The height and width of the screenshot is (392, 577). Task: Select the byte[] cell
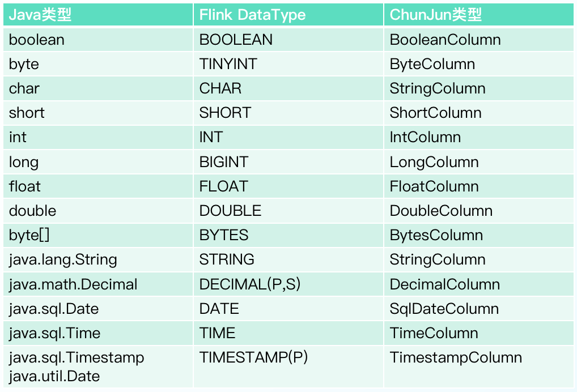coord(26,236)
